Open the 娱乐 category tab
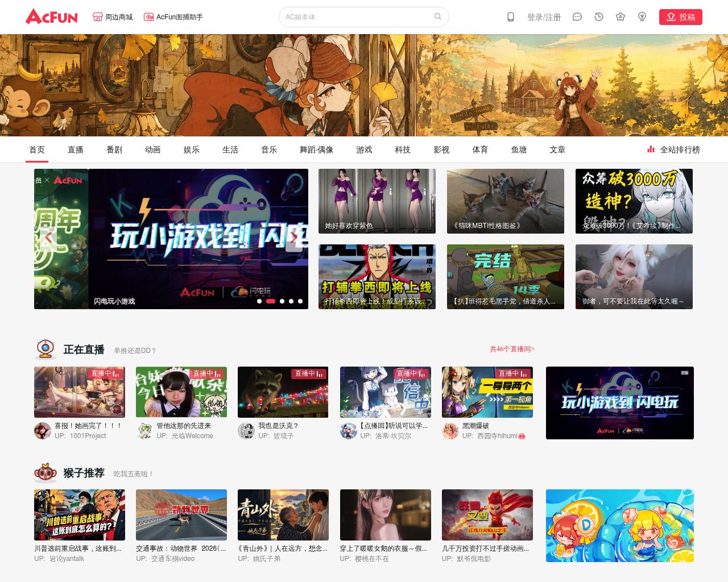 tap(192, 149)
